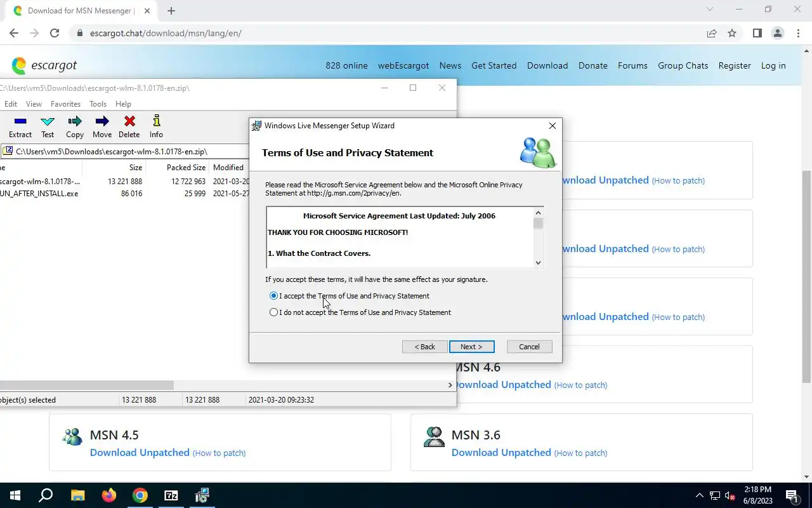This screenshot has width=812, height=508.
Task: Open the Windows Start menu
Action: point(15,495)
